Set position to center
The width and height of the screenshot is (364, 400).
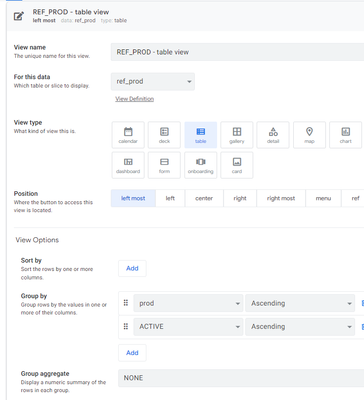point(204,198)
